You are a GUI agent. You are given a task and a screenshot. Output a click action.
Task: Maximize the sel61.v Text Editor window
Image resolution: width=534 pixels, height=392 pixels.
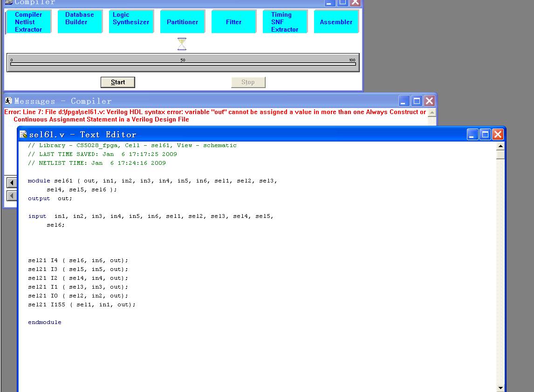pyautogui.click(x=485, y=135)
